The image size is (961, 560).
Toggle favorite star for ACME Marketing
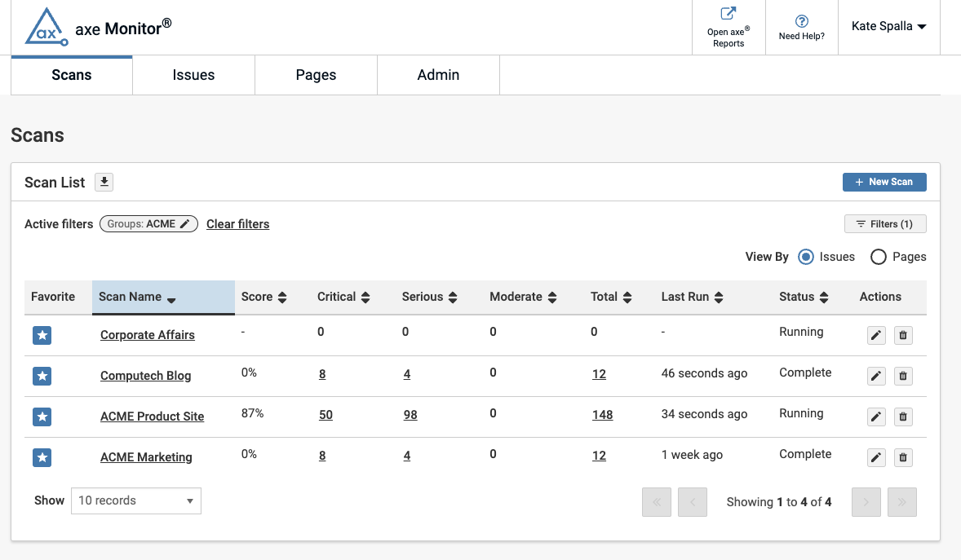point(42,457)
